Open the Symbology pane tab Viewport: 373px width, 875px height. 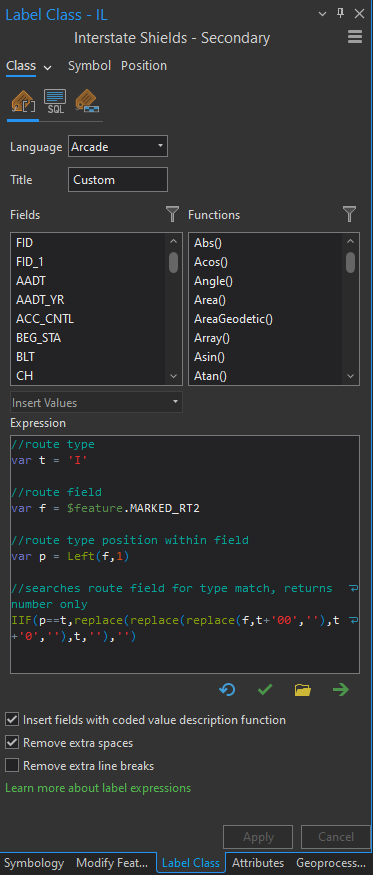tap(34, 863)
